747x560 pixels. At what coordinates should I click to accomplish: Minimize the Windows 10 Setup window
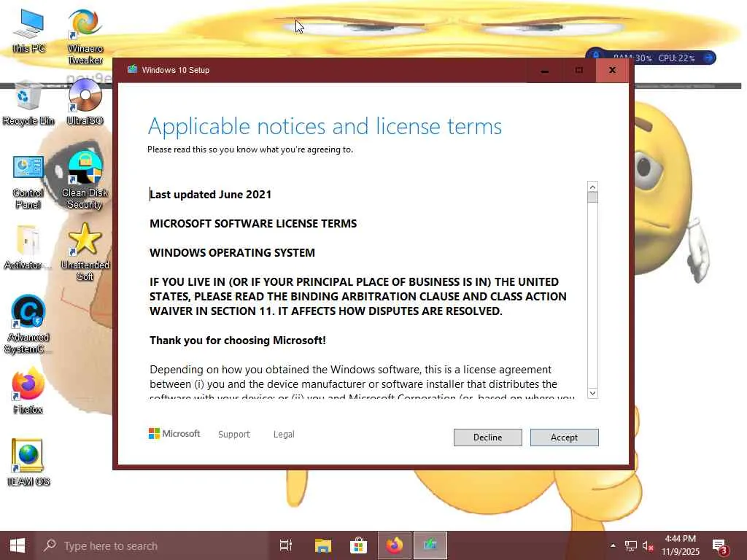[544, 71]
